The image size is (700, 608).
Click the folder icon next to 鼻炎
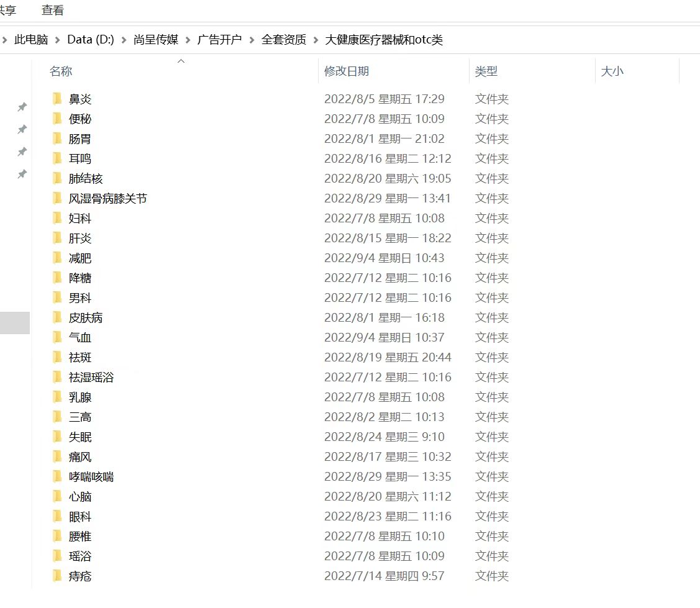[57, 99]
